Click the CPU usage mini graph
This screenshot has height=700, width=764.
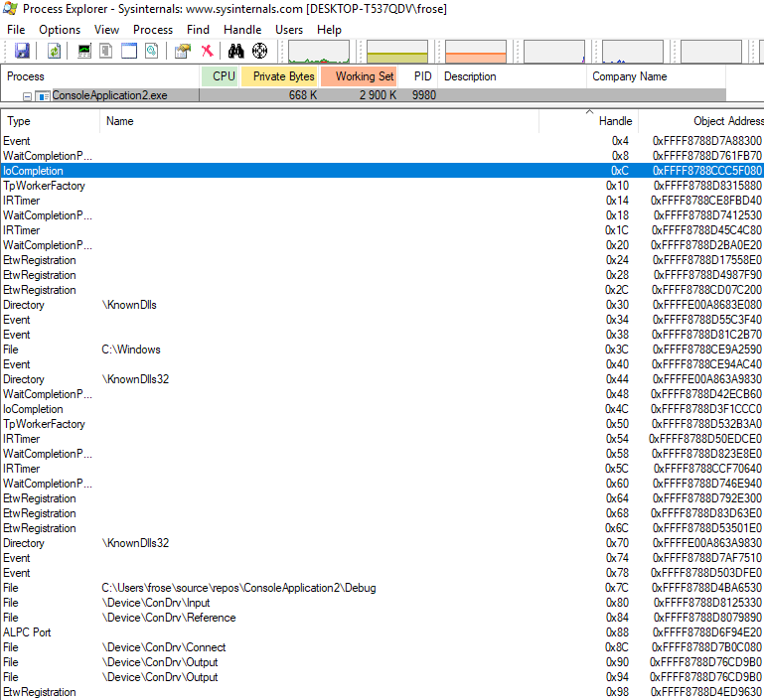(x=319, y=52)
